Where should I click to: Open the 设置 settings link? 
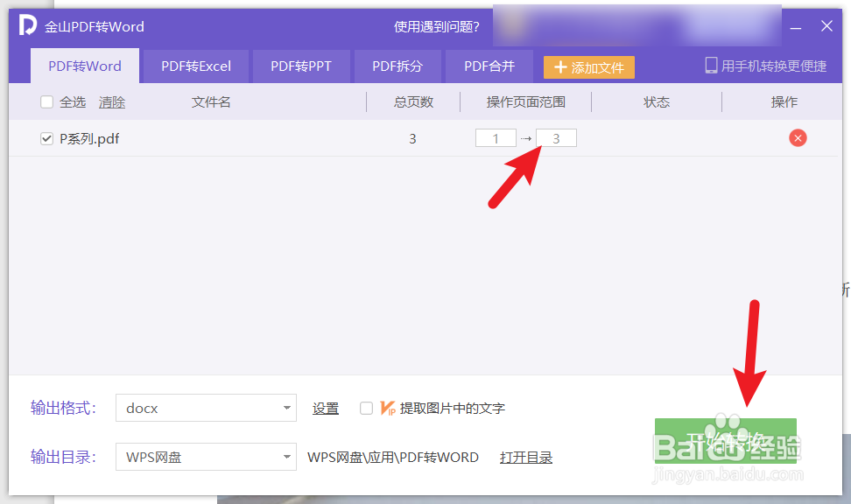(326, 408)
